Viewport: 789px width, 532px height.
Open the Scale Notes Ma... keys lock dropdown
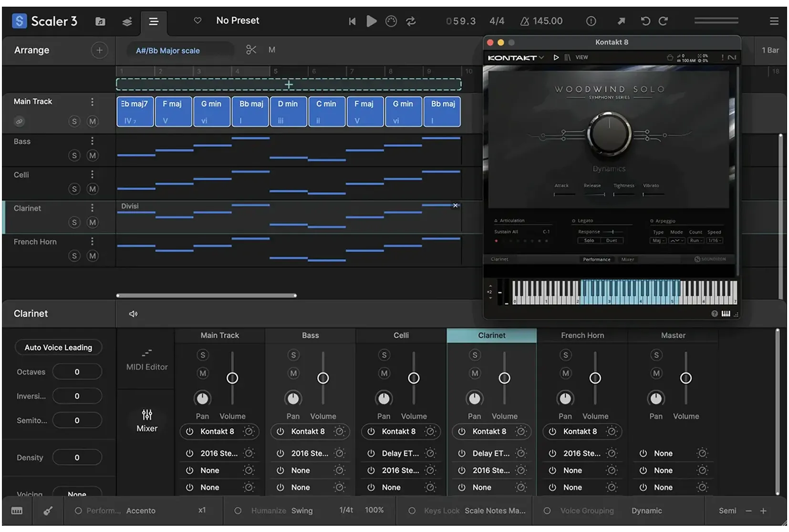[495, 511]
